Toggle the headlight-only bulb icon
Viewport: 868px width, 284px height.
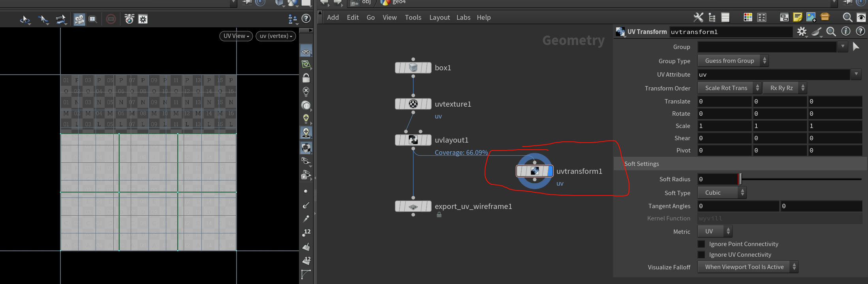306,118
